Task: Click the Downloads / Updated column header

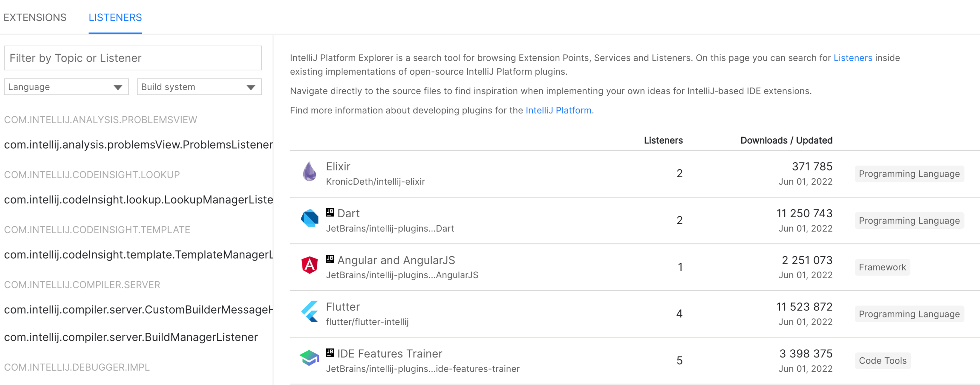Action: click(786, 140)
